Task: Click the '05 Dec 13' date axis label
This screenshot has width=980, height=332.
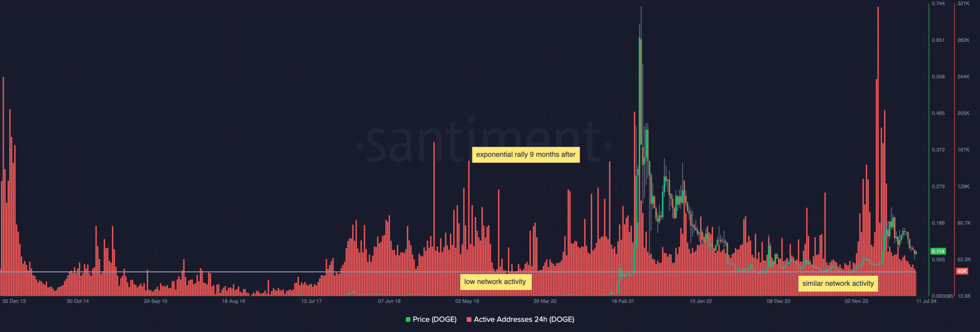Action: (x=14, y=301)
